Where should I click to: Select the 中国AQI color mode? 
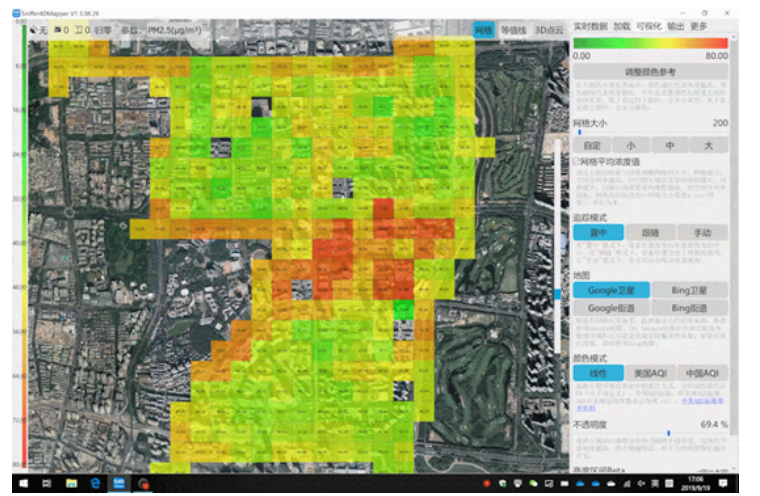point(702,373)
